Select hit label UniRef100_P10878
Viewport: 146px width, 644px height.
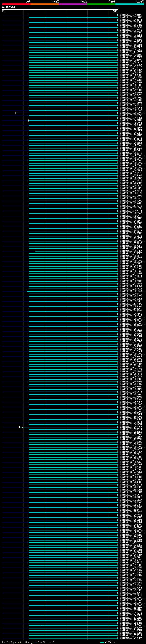(x=131, y=311)
